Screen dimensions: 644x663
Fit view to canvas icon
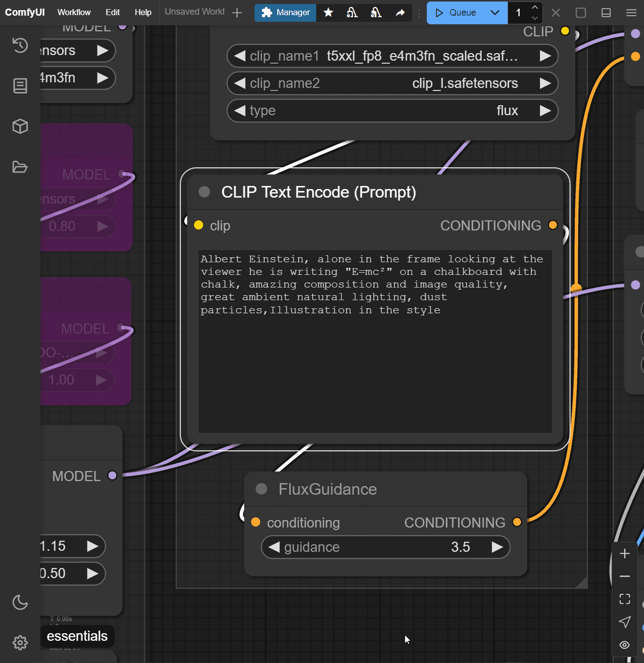625,599
